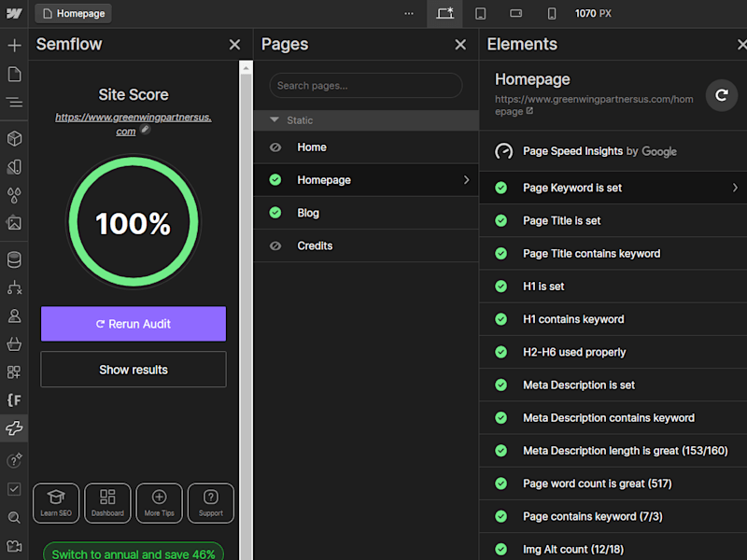
Task: Open the Assets image icon
Action: click(x=14, y=223)
